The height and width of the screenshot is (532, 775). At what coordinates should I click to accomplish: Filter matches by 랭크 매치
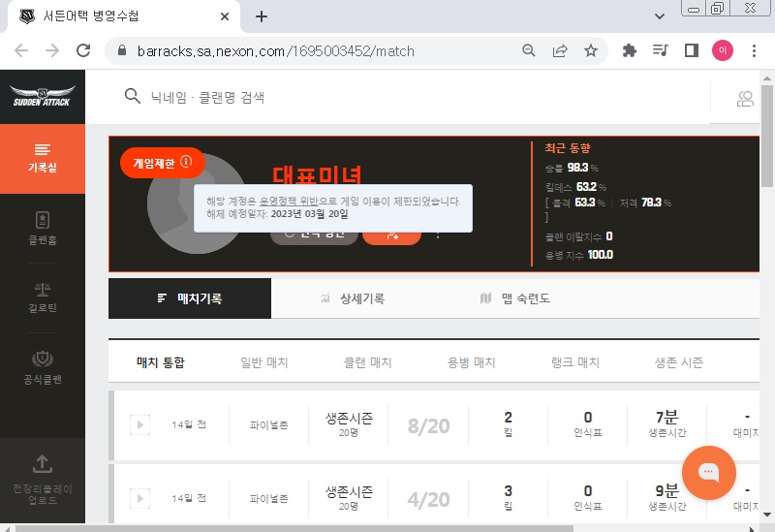point(575,362)
